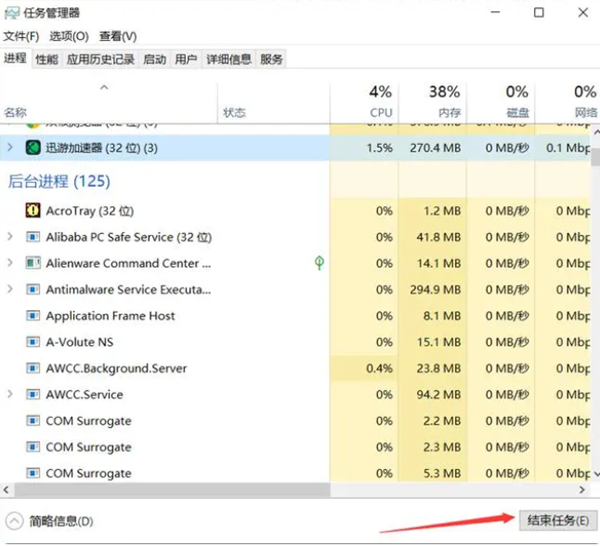Collapse details with the 简略信息 arrow icon
Image resolution: width=600 pixels, height=546 pixels.
pyautogui.click(x=15, y=521)
